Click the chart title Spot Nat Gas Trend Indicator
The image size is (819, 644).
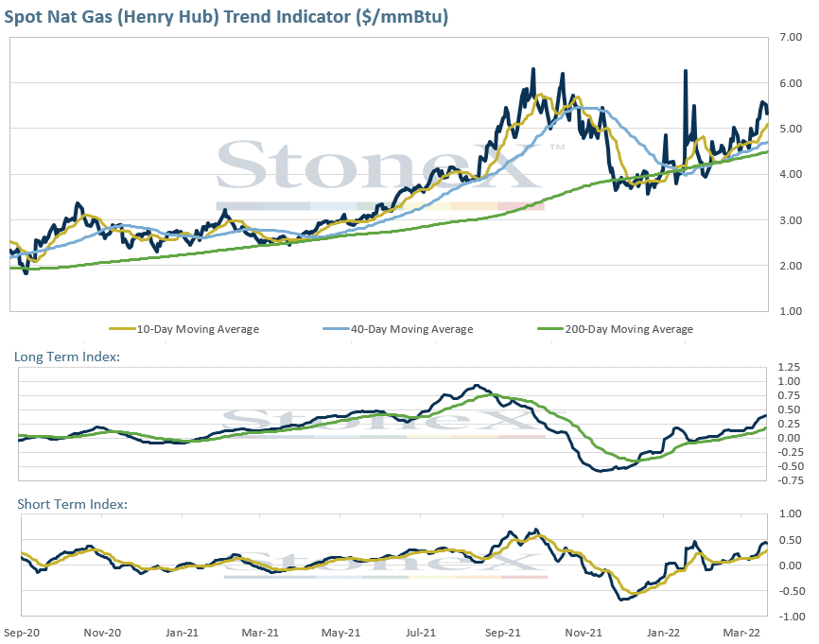226,16
